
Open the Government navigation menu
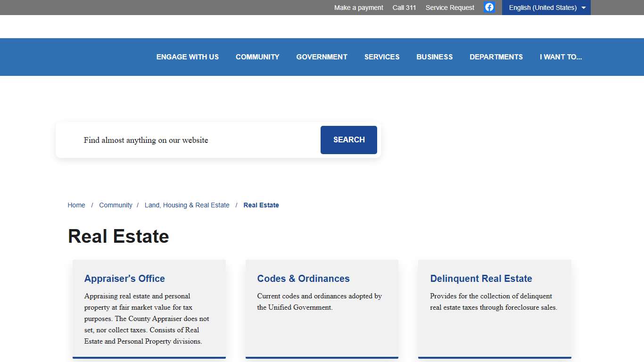[322, 57]
